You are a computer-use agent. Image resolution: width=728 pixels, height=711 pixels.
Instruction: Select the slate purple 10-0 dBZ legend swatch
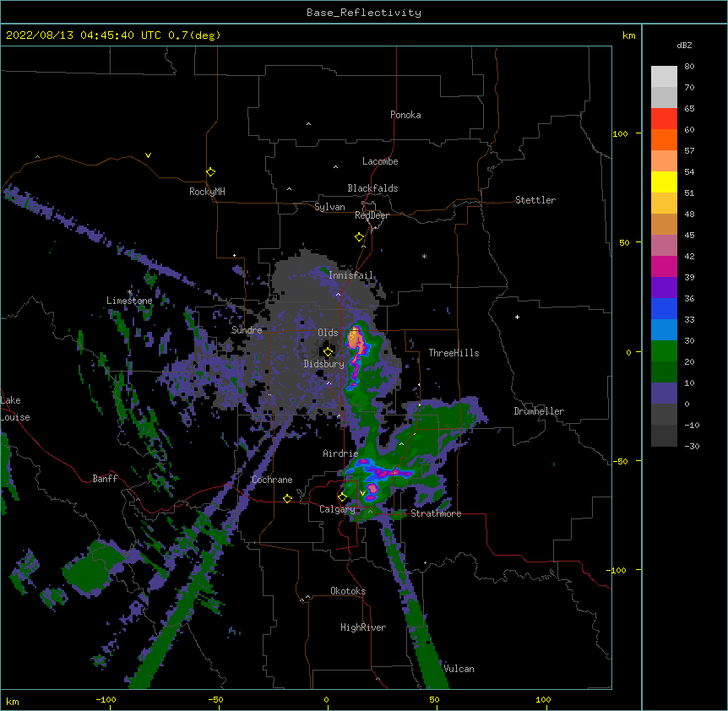664,393
